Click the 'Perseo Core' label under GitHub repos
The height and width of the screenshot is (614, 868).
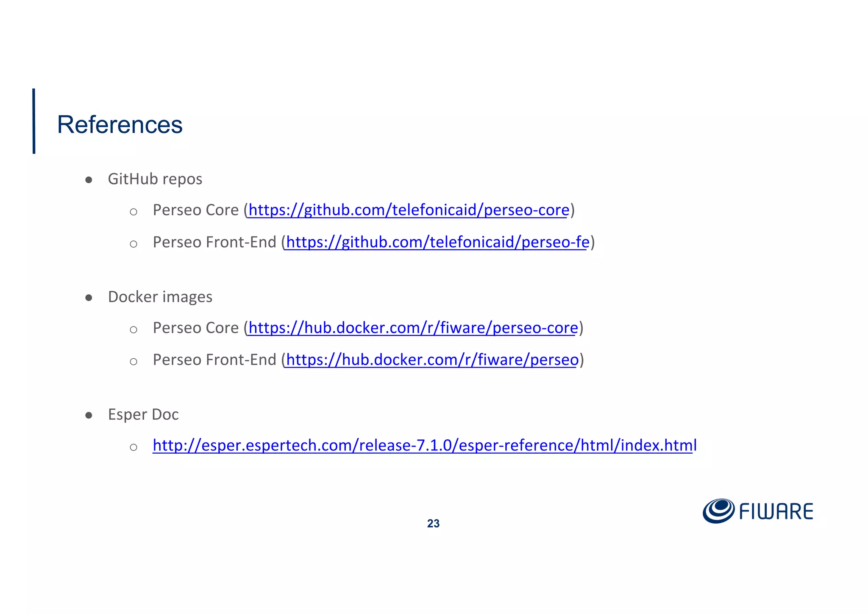tap(196, 210)
